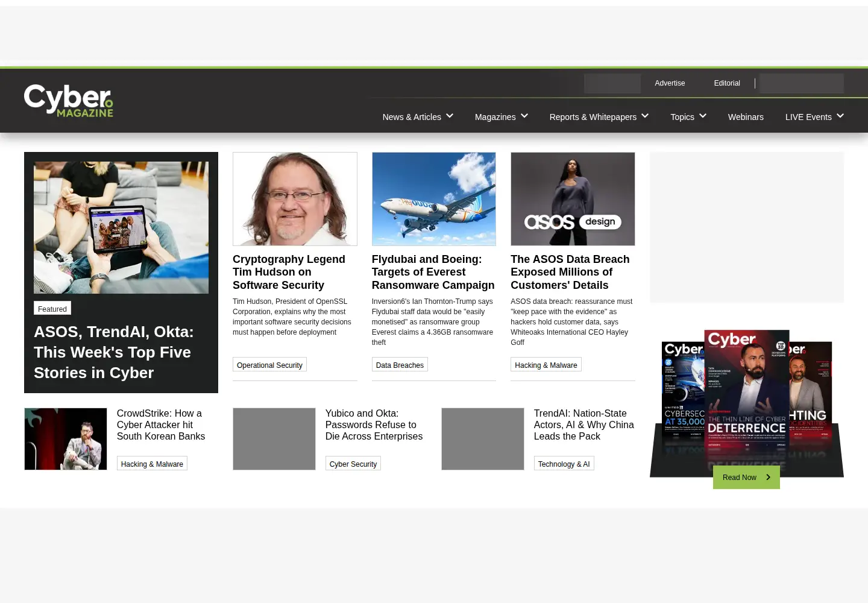
Task: Open TrendAI Nation-State Actors headline
Action: [x=584, y=425]
